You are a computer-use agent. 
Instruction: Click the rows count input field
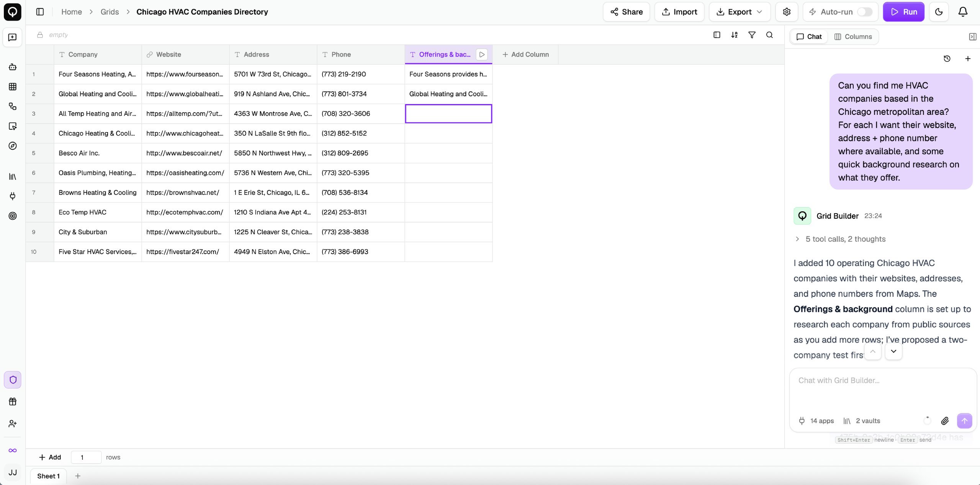click(x=86, y=457)
